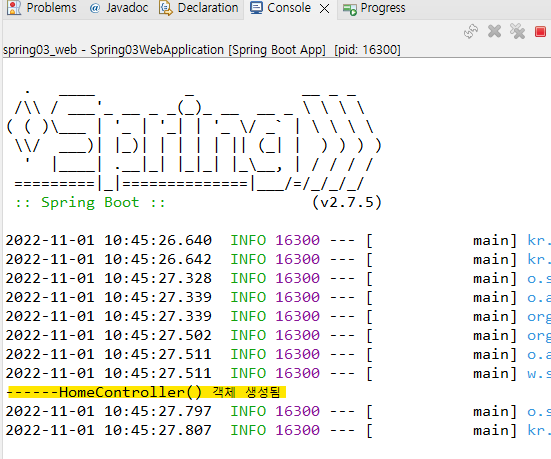Select the Console tab

[x=289, y=8]
